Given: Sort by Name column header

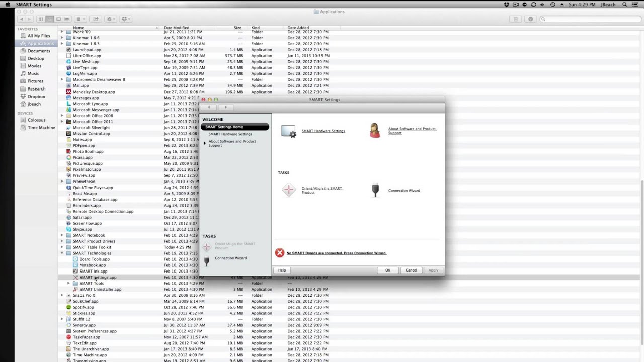Looking at the screenshot, I should tap(78, 28).
